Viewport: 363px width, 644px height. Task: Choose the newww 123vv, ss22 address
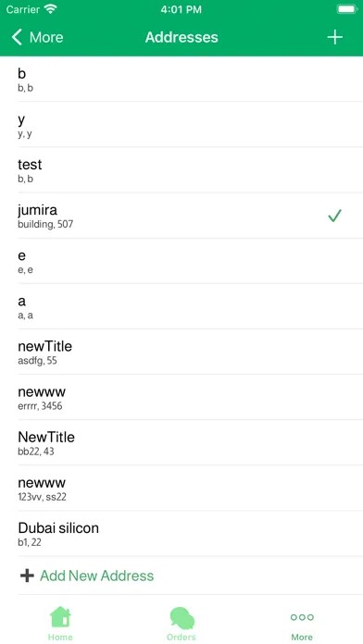[x=181, y=489]
